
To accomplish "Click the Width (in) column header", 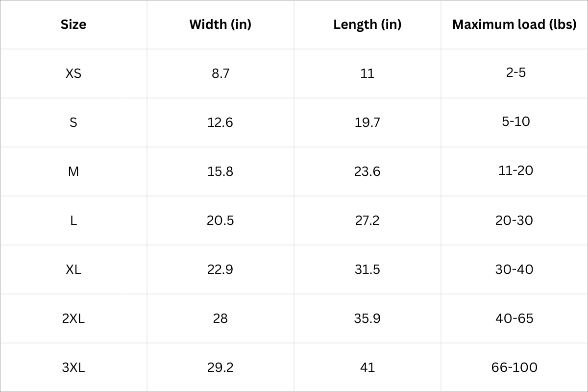I will (220, 24).
